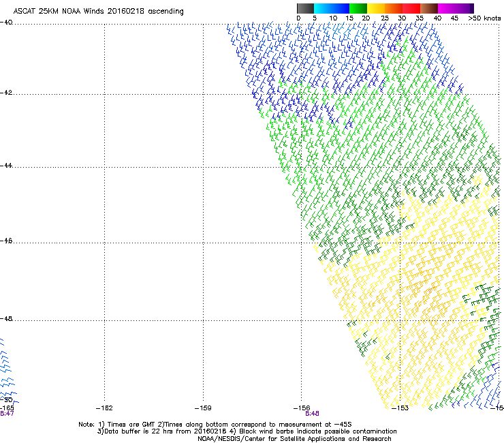The image size is (504, 443).
Task: Click the legend number '25'
Action: 385,18
